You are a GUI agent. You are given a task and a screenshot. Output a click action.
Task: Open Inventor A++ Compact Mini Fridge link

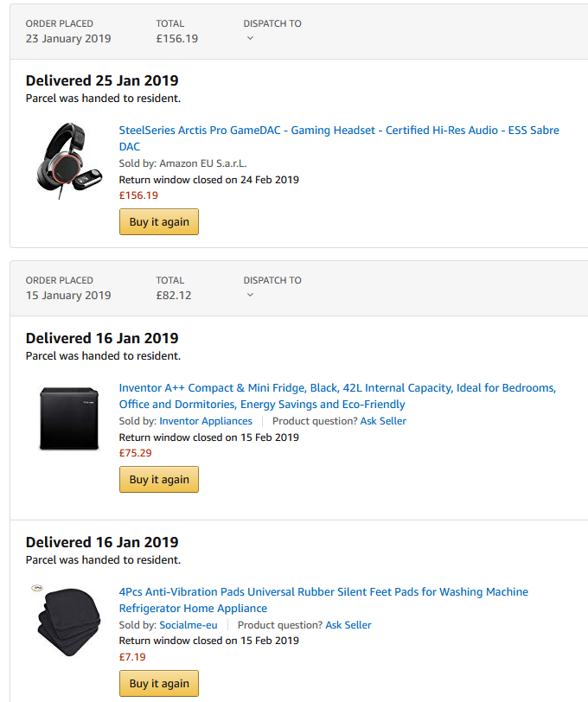point(337,396)
